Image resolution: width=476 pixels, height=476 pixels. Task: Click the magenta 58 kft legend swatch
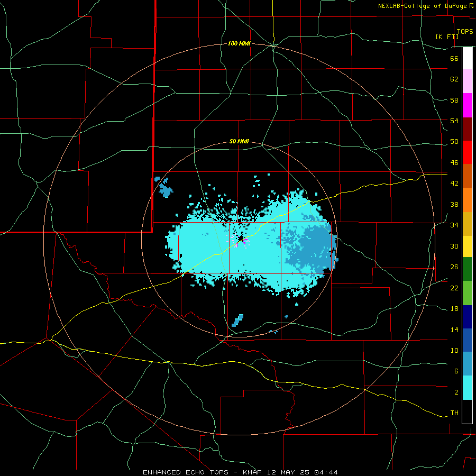click(467, 105)
